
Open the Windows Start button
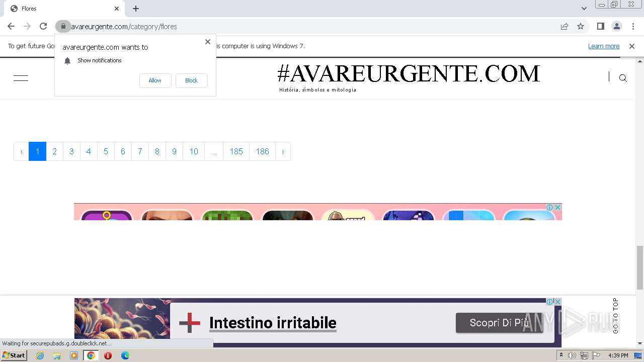(x=14, y=355)
